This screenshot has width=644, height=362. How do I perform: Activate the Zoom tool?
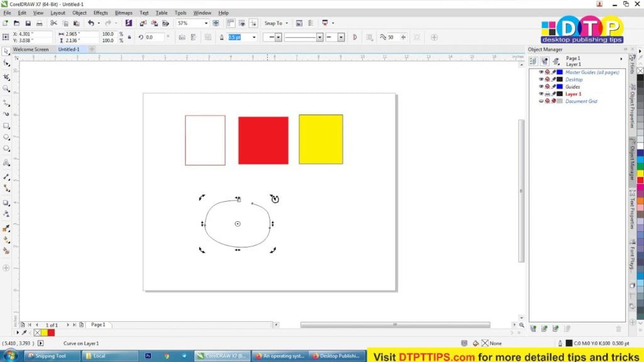pos(6,89)
